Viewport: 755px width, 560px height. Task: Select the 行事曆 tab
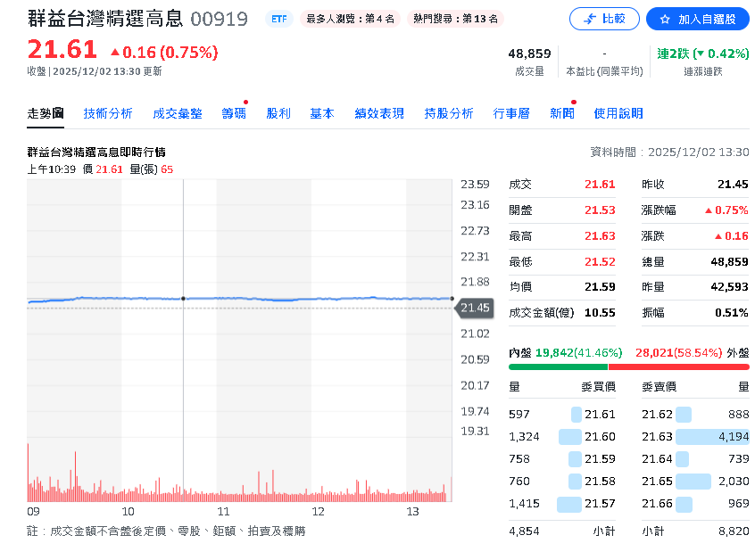510,113
